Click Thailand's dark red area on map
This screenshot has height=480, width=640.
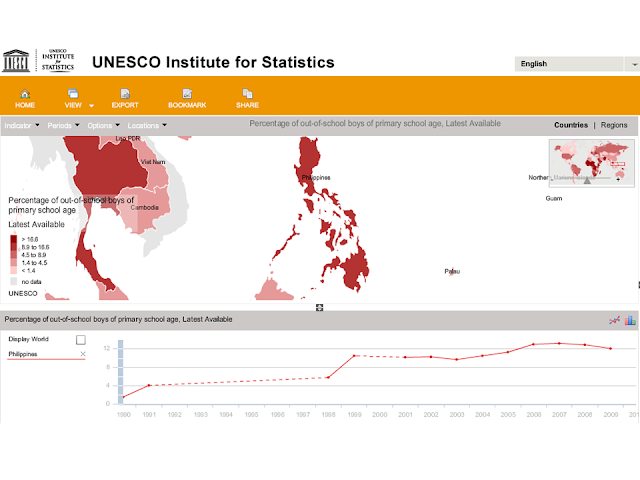tap(108, 169)
